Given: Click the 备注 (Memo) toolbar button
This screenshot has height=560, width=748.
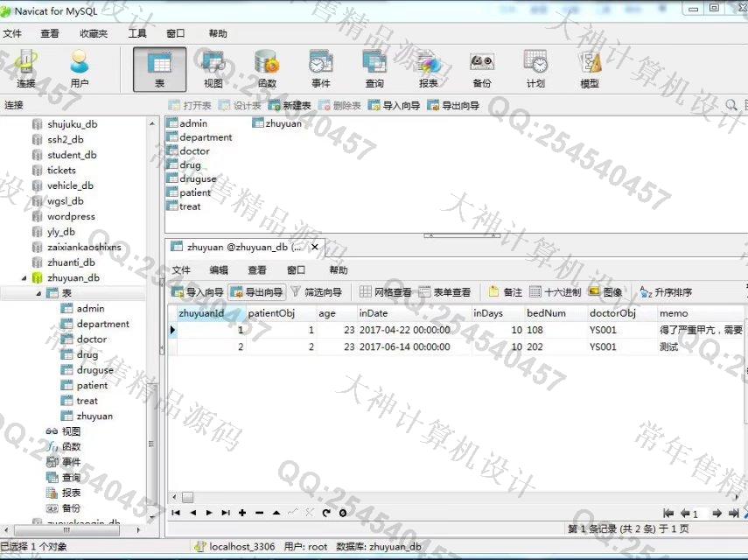Looking at the screenshot, I should (x=506, y=292).
